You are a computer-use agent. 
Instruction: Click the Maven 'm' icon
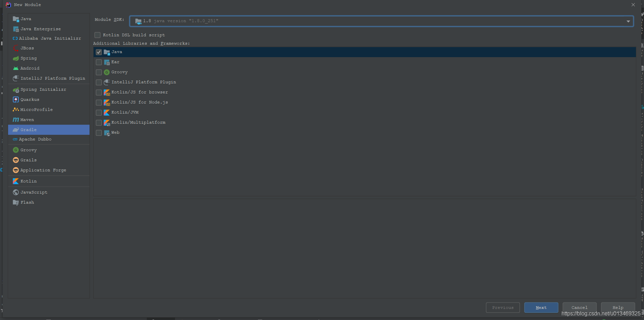tap(16, 120)
